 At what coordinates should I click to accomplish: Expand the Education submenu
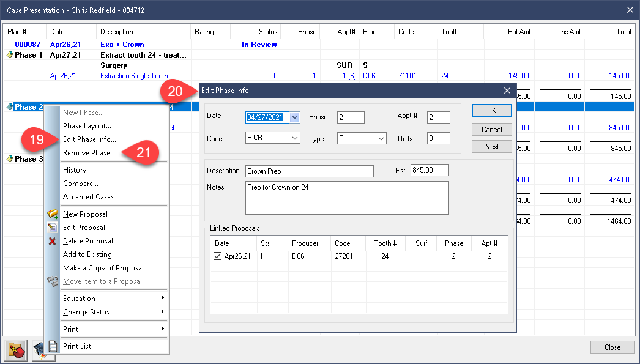(113, 299)
